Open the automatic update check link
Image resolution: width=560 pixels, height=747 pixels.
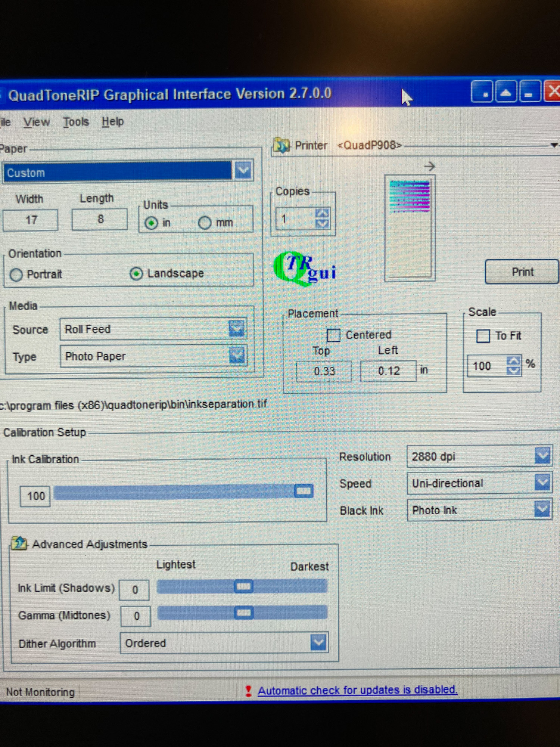pyautogui.click(x=357, y=690)
